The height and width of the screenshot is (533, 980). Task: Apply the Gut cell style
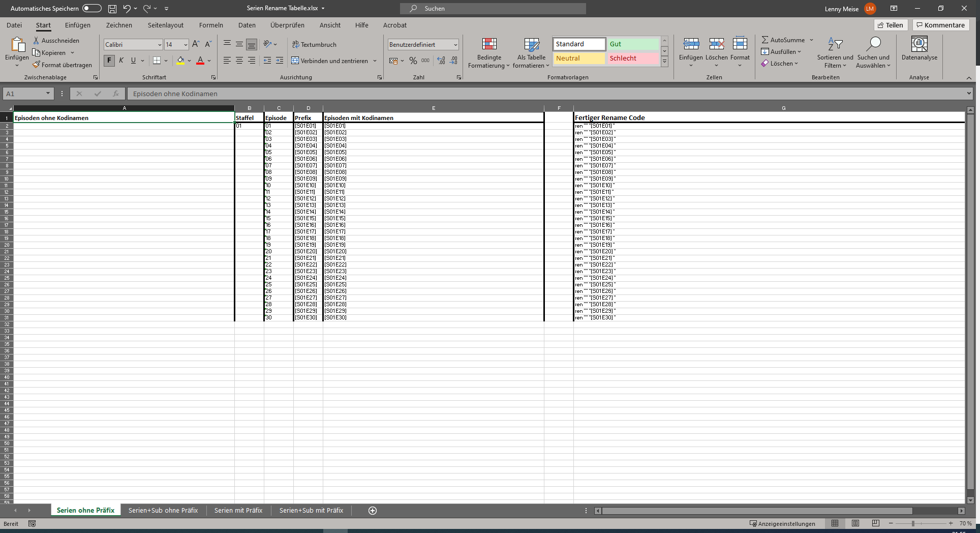(633, 44)
